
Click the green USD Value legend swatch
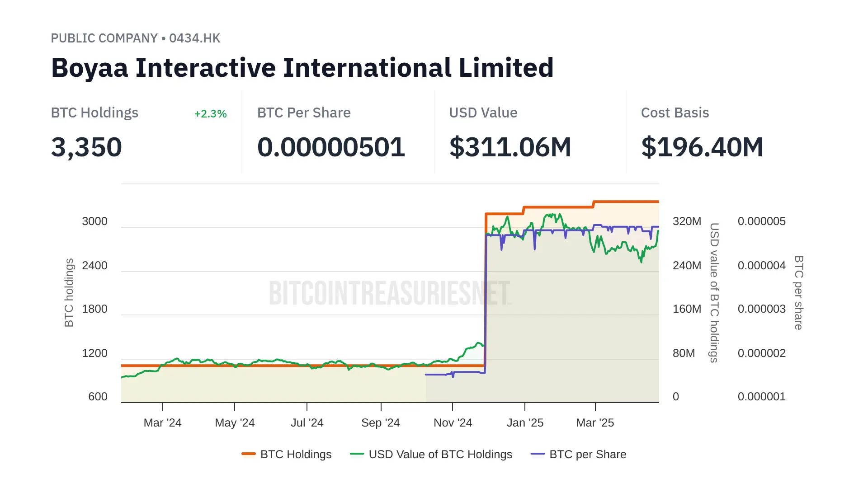tap(357, 454)
